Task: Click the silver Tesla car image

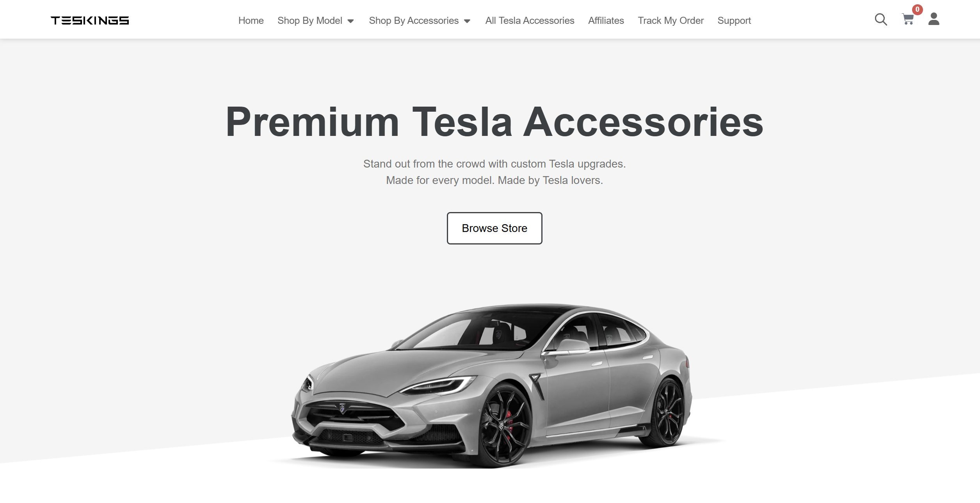Action: click(x=492, y=385)
